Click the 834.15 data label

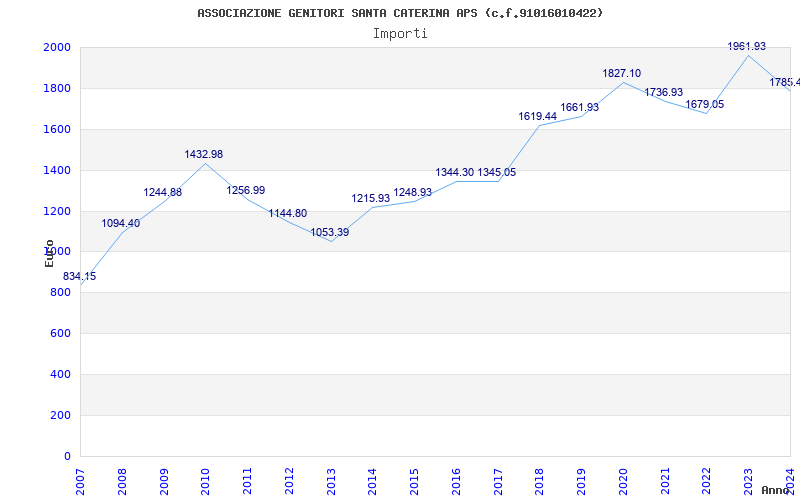click(x=80, y=276)
